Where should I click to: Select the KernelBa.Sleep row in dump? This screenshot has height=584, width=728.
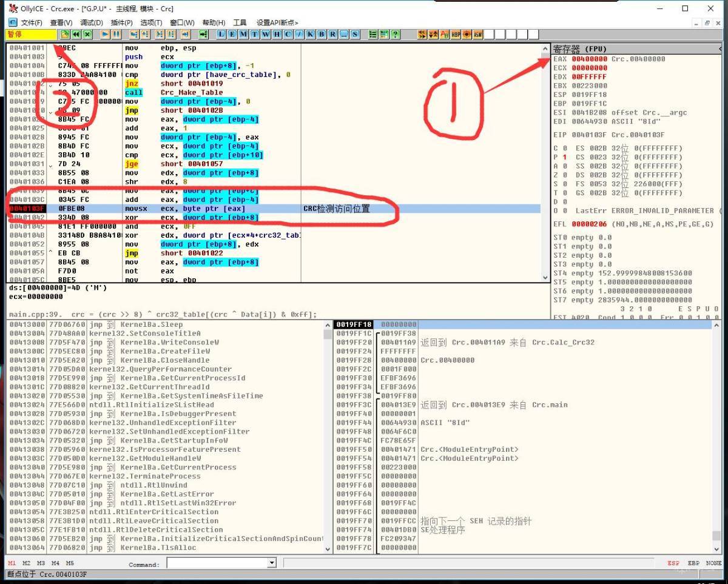pyautogui.click(x=166, y=324)
